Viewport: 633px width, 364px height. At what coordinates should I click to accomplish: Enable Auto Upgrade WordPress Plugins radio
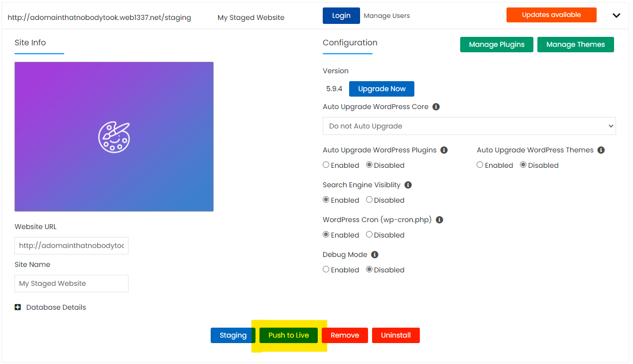coord(326,165)
